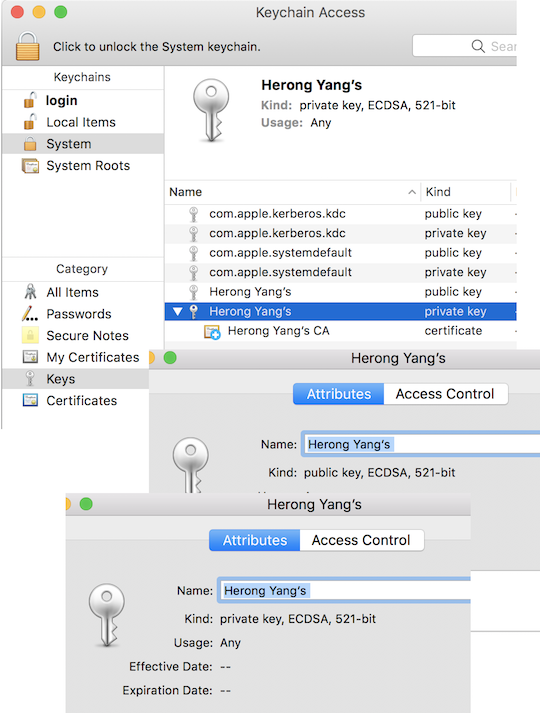Collapse the Herong Yang's private key disclosure triangle

coord(178,311)
